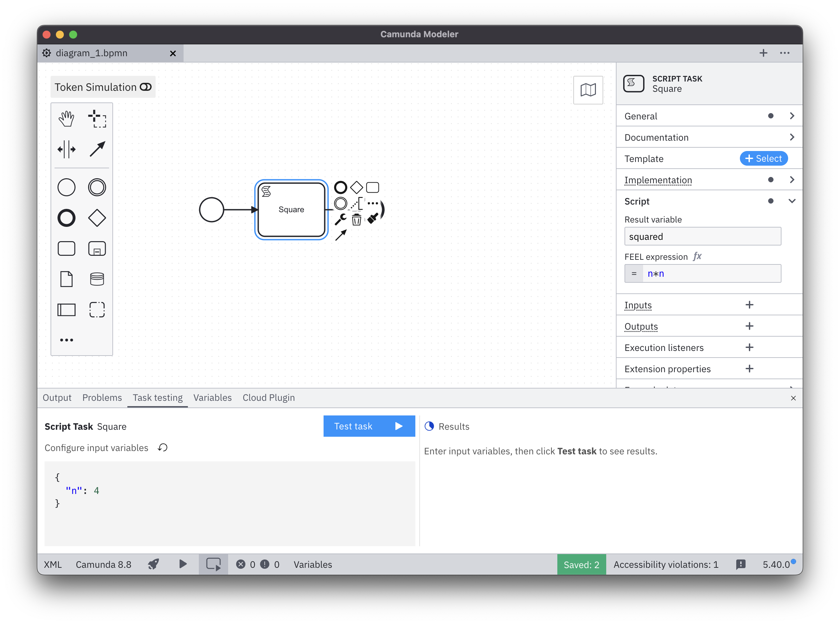Open the Variables tab

click(212, 397)
